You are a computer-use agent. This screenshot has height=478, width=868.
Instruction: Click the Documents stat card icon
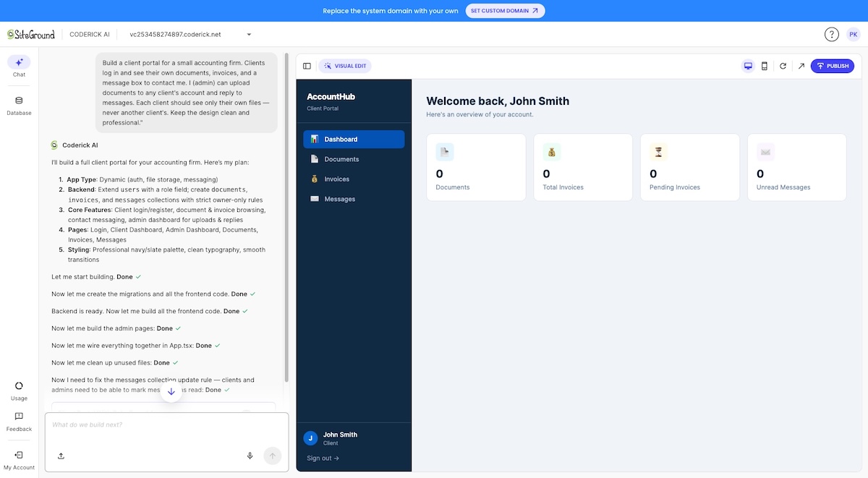click(x=445, y=152)
